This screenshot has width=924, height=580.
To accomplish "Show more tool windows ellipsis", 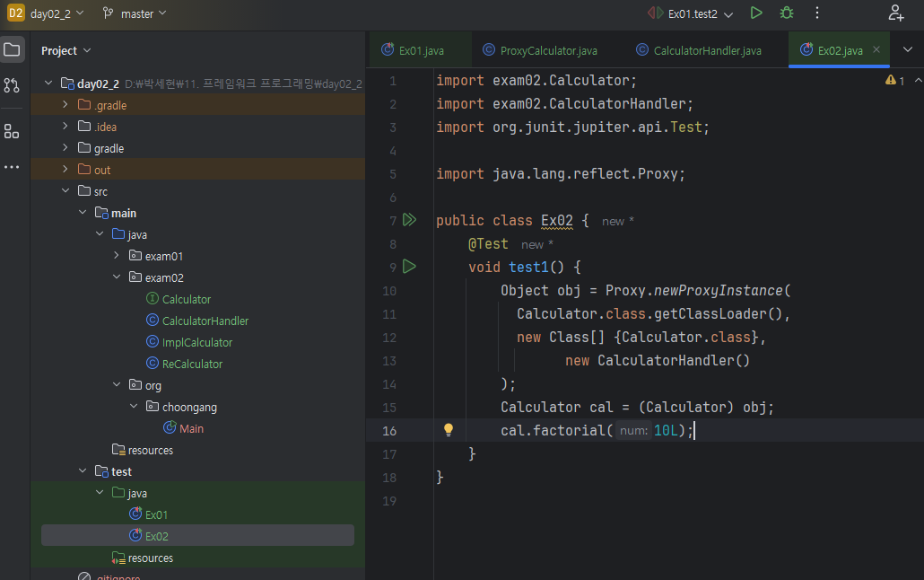I will [x=12, y=168].
